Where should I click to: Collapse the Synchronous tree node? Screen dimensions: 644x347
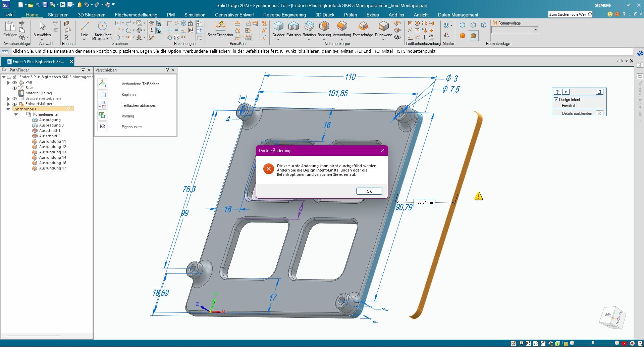[8, 109]
